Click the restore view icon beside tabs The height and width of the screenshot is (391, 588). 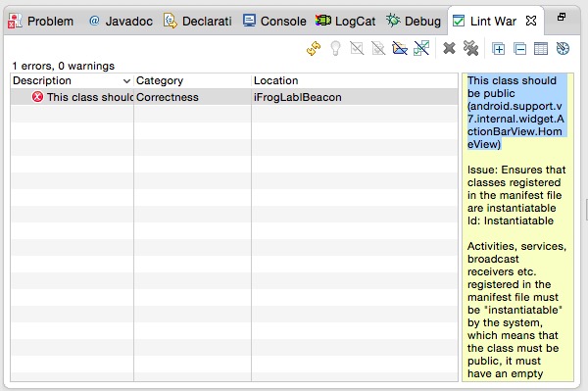point(562,17)
